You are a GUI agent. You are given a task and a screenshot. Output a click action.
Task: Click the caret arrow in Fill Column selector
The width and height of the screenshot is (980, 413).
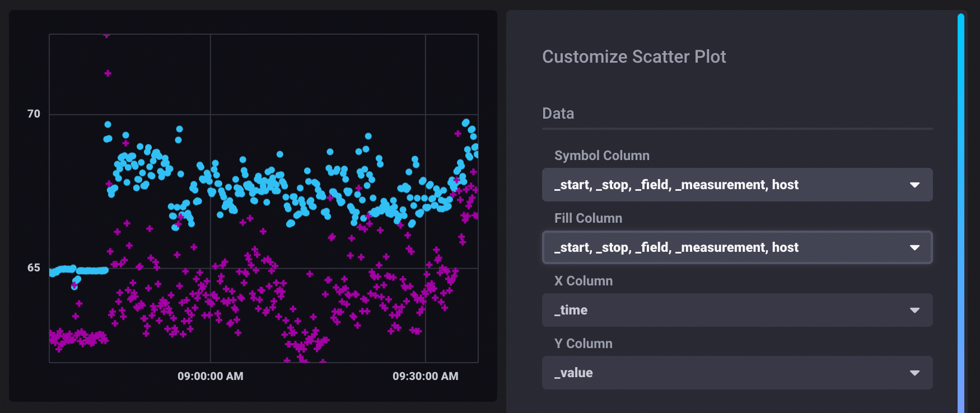pyautogui.click(x=914, y=247)
